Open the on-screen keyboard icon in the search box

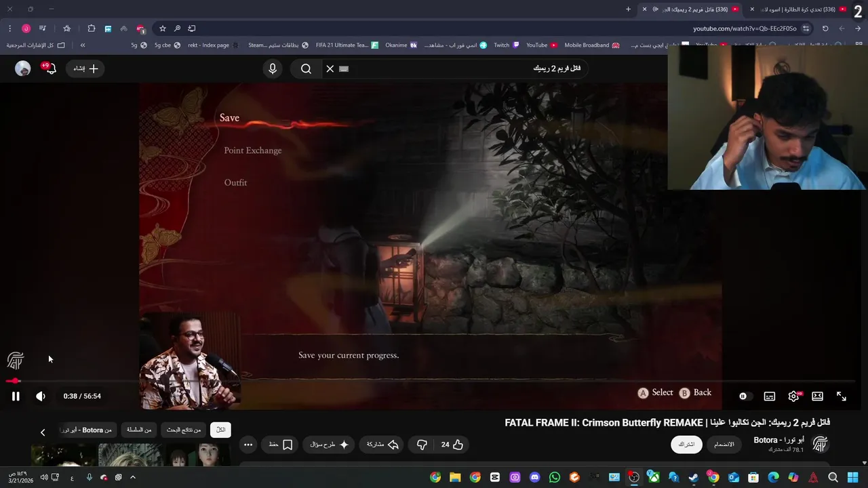[344, 68]
